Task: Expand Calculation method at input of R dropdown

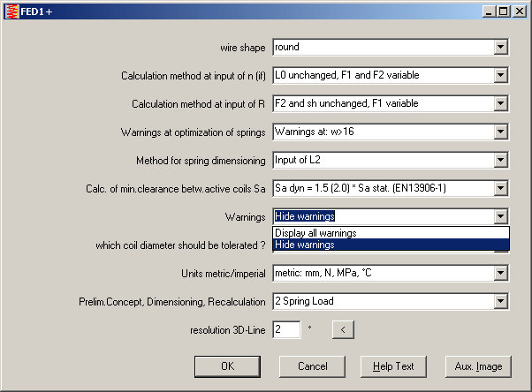Action: click(500, 103)
